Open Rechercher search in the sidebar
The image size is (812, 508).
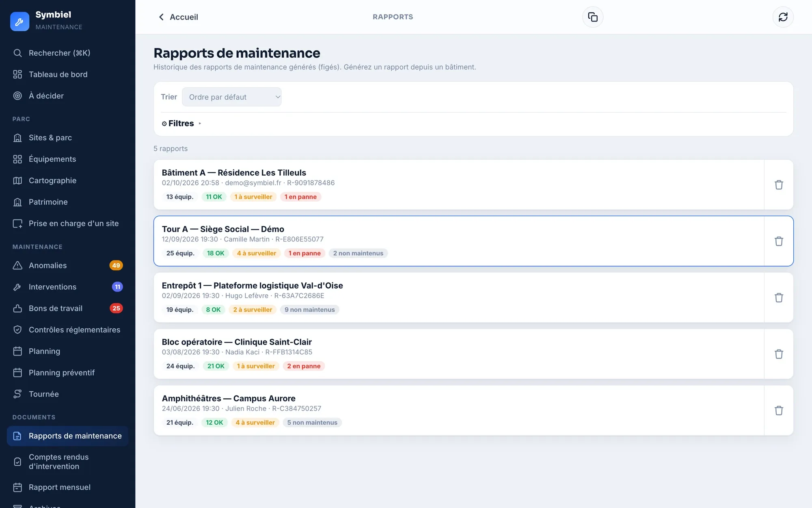pos(67,53)
